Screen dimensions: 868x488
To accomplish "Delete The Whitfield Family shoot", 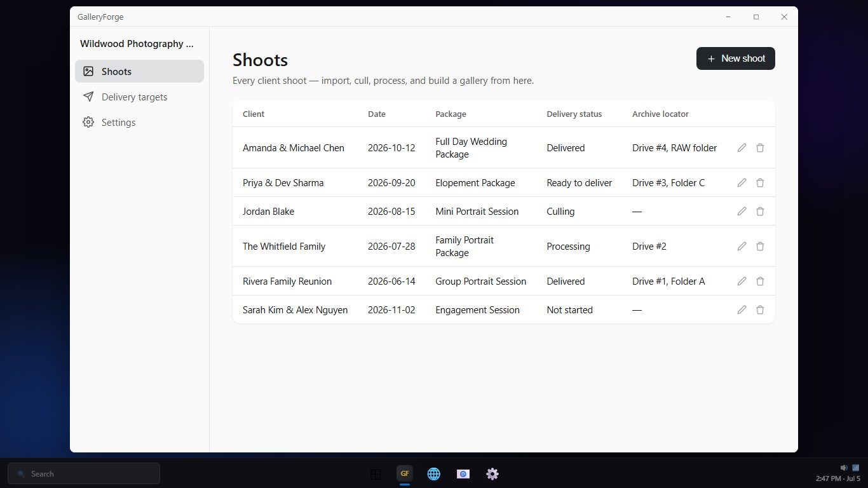I will (760, 246).
